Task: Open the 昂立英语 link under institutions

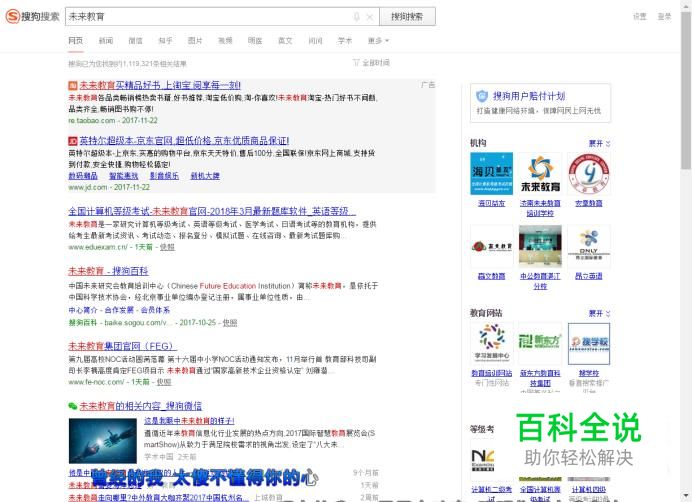Action: click(x=589, y=276)
